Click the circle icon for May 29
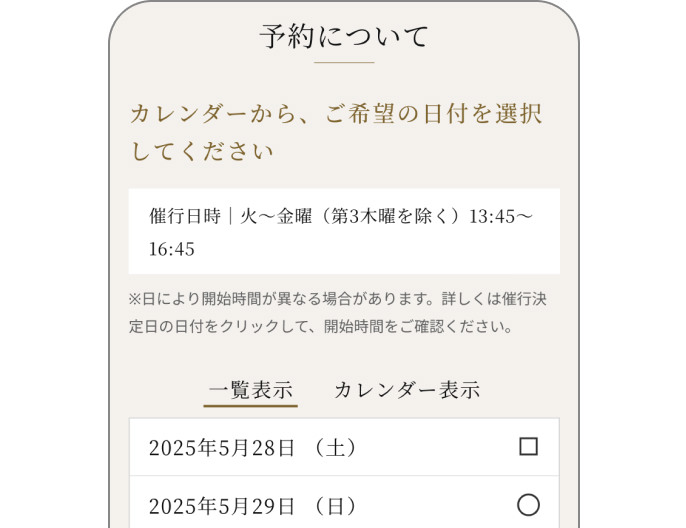 (528, 505)
